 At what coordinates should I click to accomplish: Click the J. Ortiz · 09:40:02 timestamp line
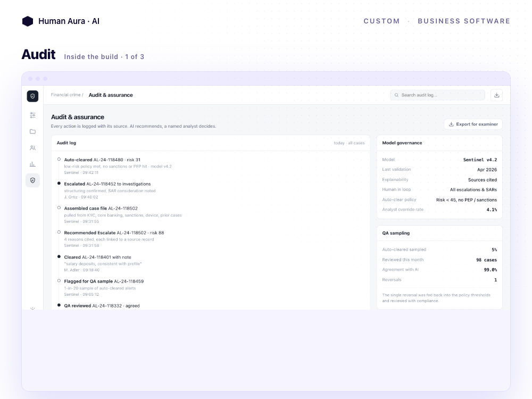pos(81,197)
